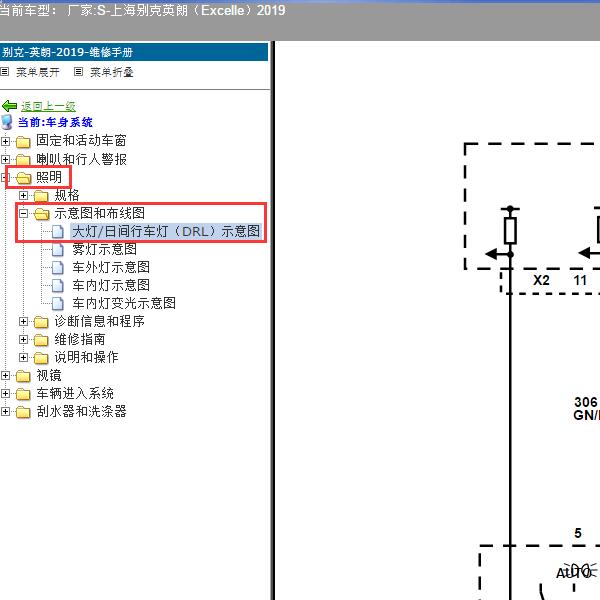Select the 车辆进入系统 tree item
600x600 pixels.
point(75,393)
